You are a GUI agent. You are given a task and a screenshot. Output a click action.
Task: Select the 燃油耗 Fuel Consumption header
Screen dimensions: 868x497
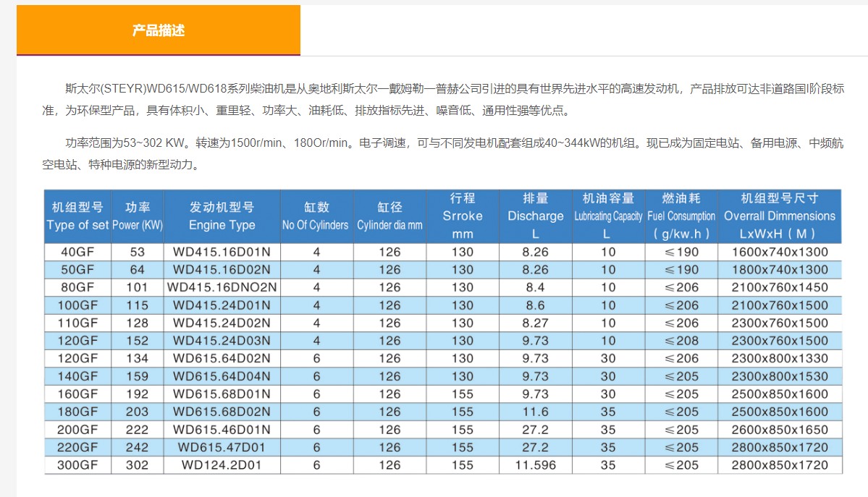pos(681,216)
